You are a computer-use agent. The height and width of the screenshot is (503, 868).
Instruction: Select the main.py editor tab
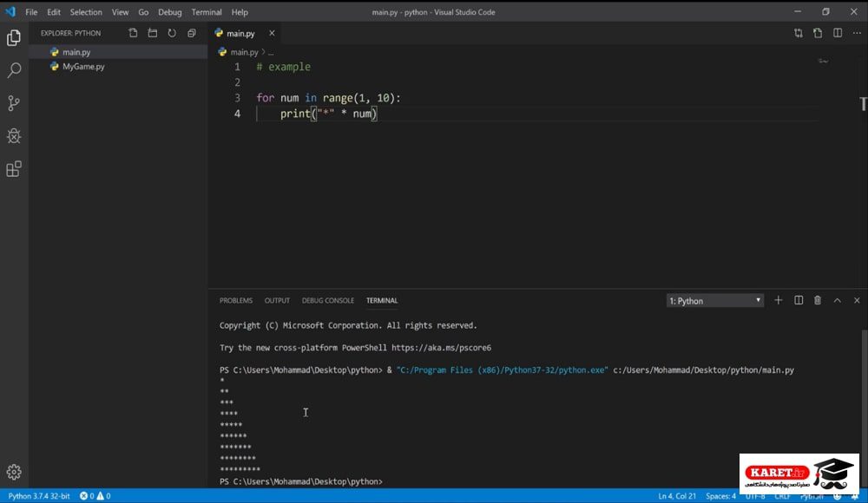coord(240,33)
